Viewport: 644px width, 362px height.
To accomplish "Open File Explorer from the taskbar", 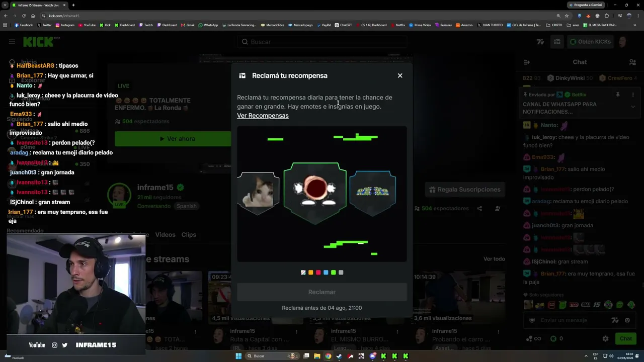I will (317, 356).
